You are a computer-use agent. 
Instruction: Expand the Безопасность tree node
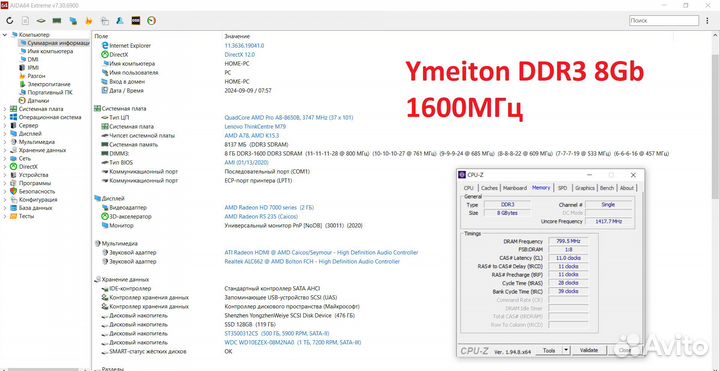tap(5, 191)
